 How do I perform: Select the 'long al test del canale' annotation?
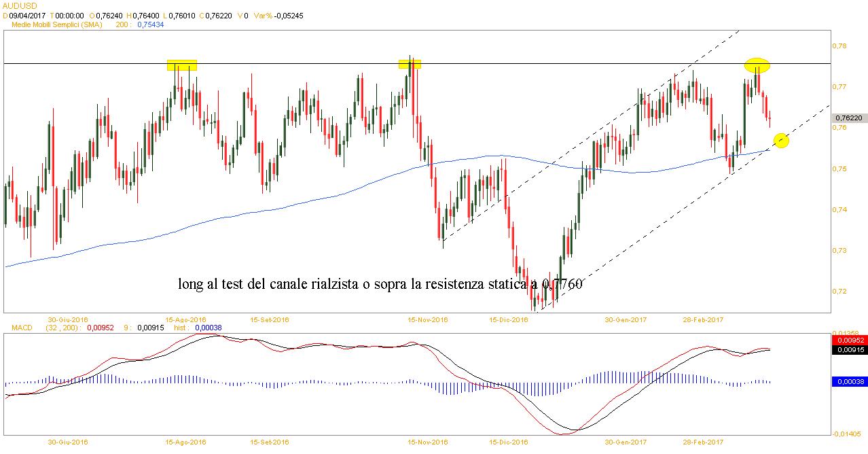[x=380, y=283]
